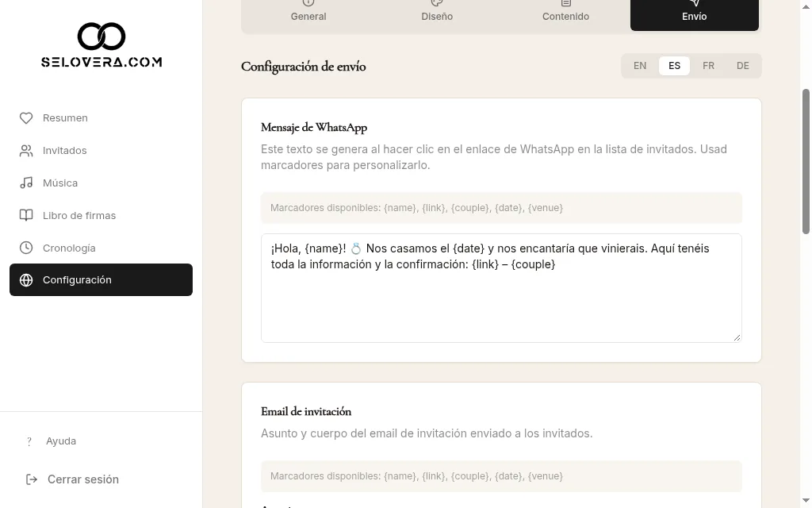This screenshot has height=508, width=812.
Task: Click the globe icon in Configuración
Action: [26, 280]
